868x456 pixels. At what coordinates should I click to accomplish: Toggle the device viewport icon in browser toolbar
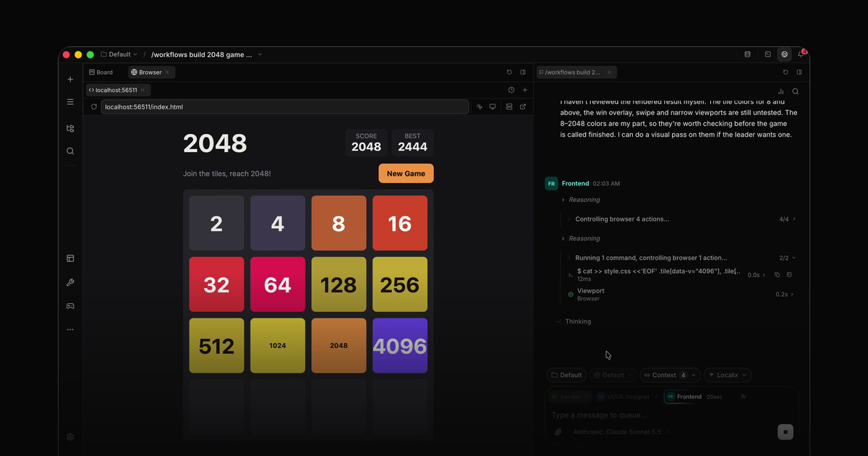(x=493, y=107)
